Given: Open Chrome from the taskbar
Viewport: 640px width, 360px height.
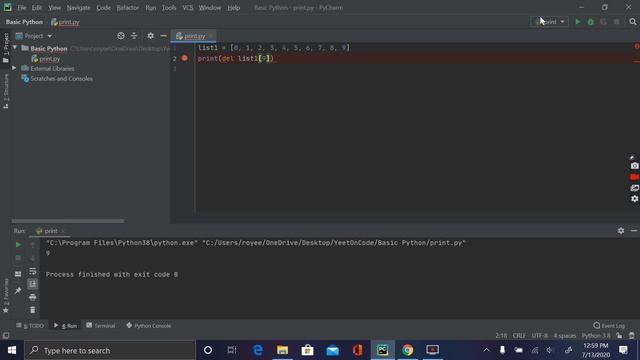Looking at the screenshot, I should click(407, 350).
